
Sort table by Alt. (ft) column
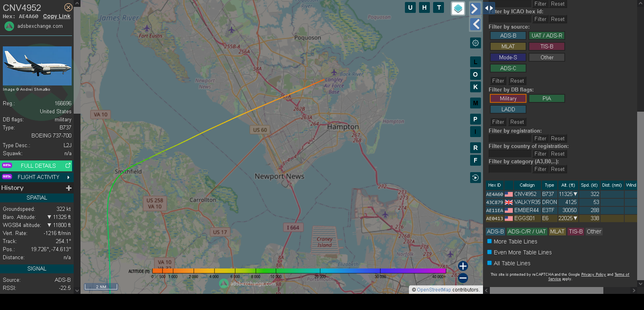click(568, 185)
